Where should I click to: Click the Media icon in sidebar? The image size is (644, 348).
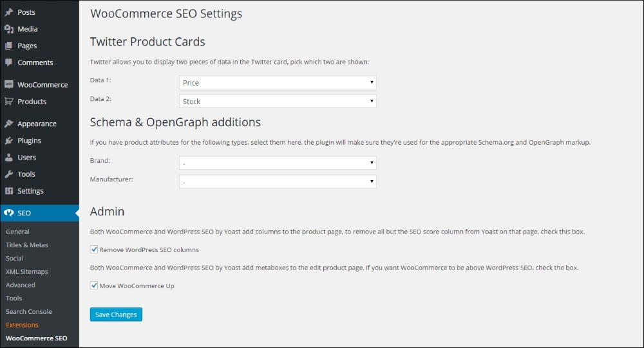pyautogui.click(x=8, y=29)
